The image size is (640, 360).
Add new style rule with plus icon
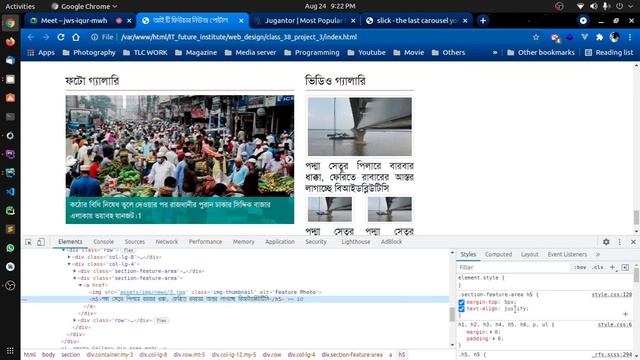coord(612,267)
